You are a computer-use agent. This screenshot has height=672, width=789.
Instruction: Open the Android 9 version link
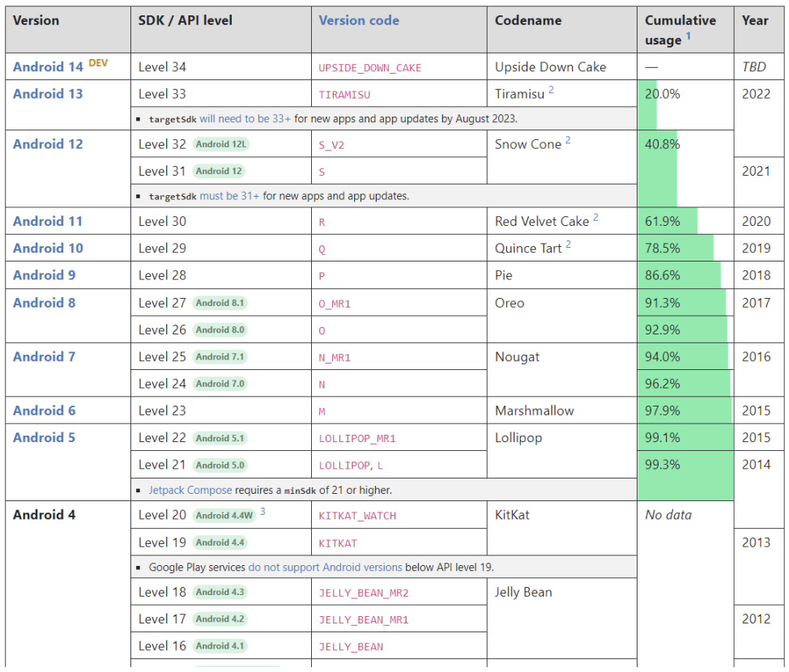45,275
